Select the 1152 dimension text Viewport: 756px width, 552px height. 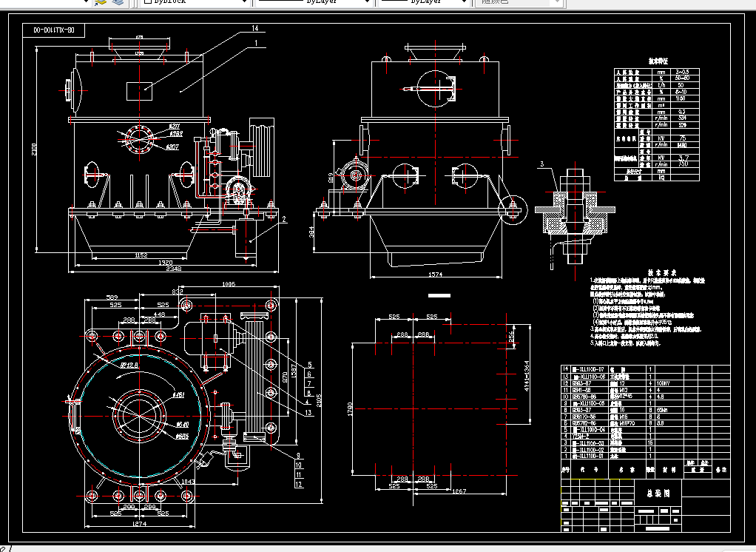(141, 255)
